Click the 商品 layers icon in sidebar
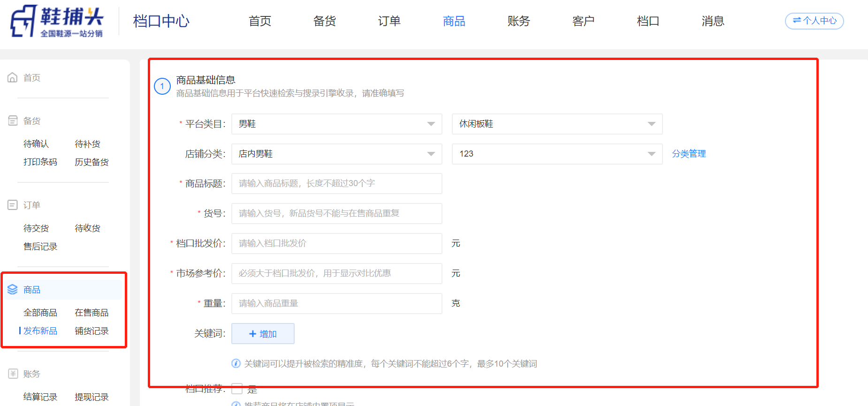The height and width of the screenshot is (406, 868). point(13,290)
